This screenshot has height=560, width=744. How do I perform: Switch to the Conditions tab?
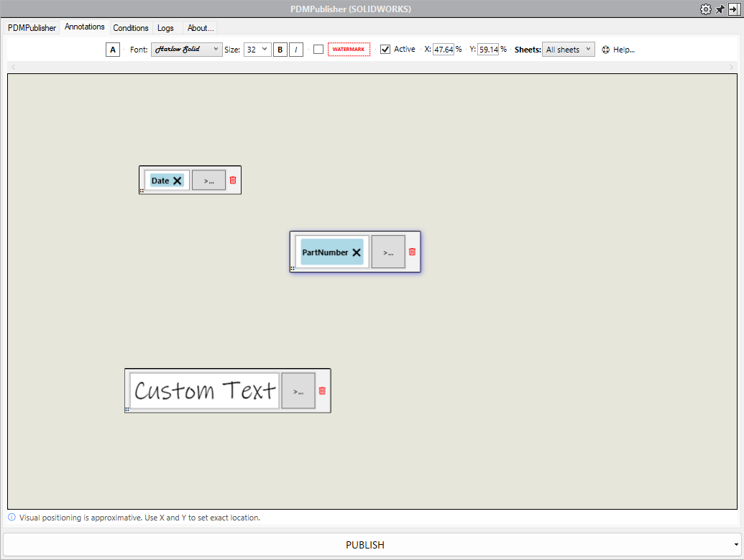(131, 28)
